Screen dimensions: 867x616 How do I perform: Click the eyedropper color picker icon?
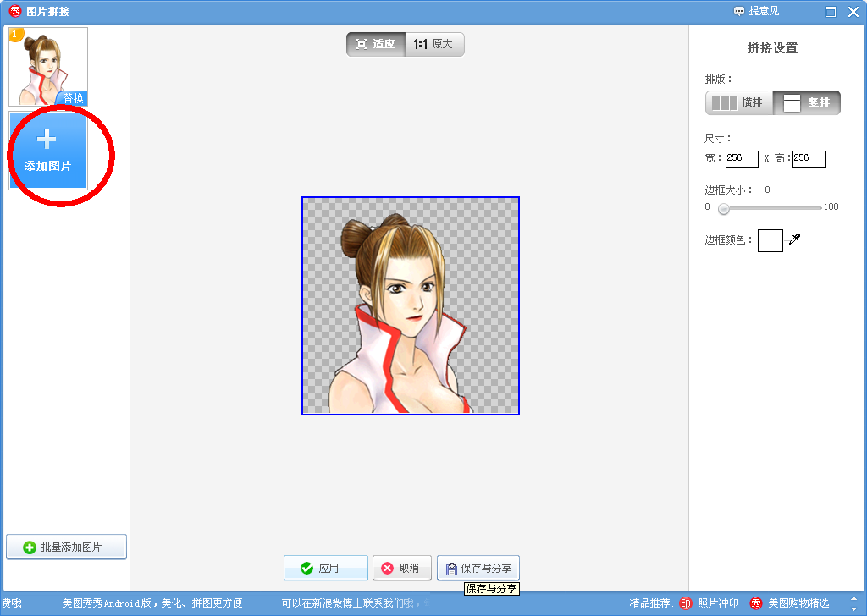click(x=794, y=239)
